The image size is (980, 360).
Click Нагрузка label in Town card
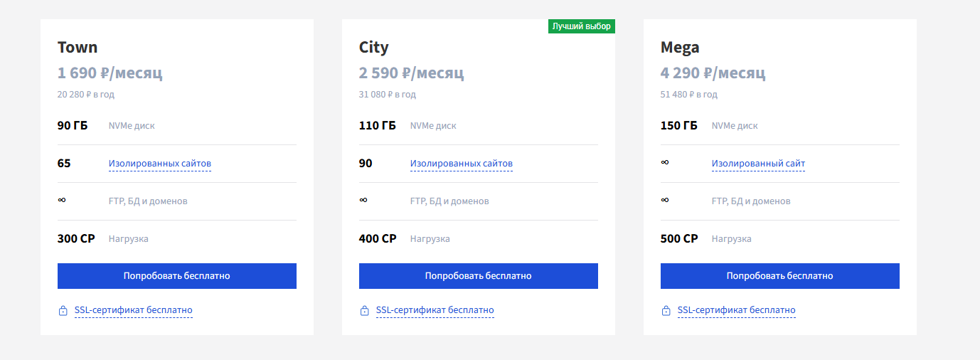[129, 239]
